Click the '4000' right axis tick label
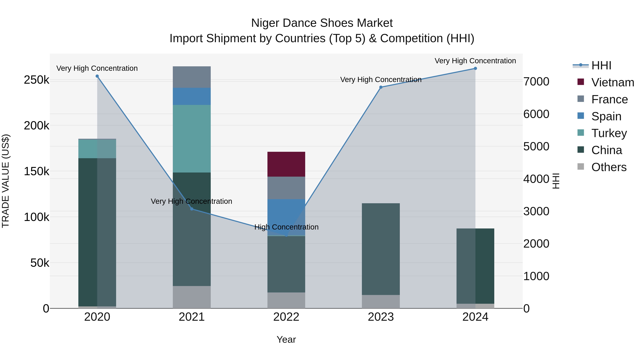 (x=536, y=179)
